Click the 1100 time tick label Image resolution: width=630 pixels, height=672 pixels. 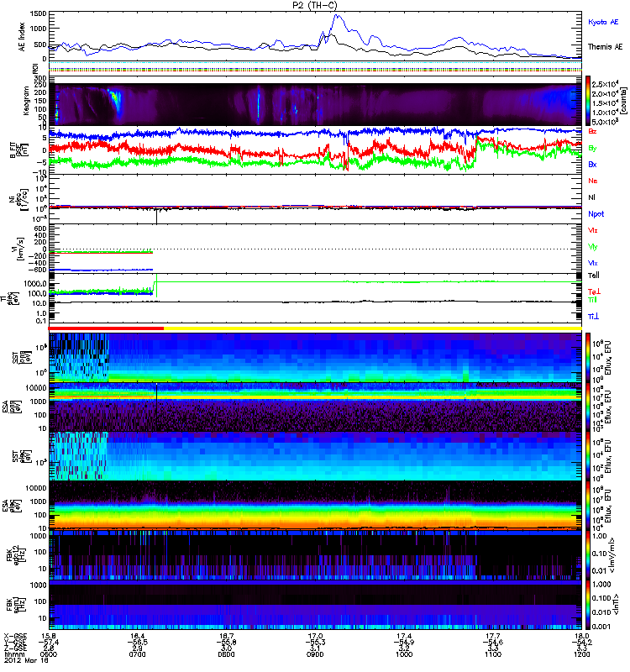[493, 654]
